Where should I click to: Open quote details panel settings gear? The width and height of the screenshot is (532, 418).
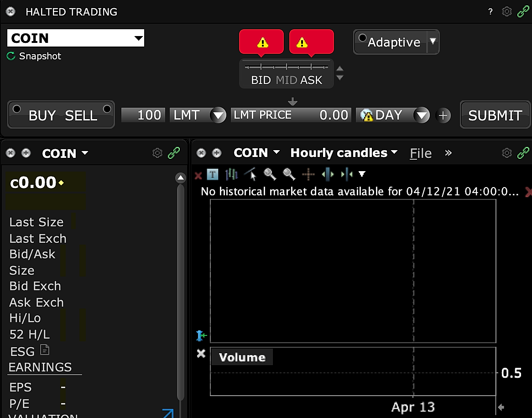pyautogui.click(x=157, y=153)
